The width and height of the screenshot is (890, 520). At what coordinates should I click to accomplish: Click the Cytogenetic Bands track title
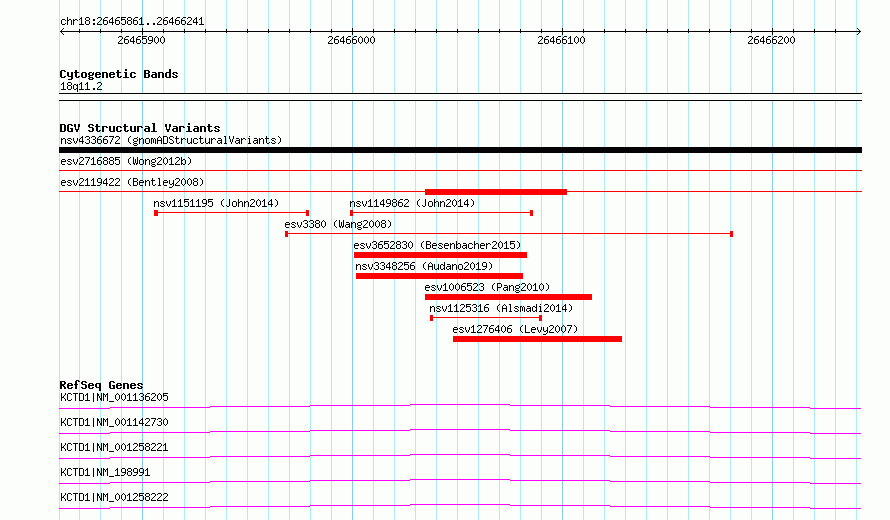click(x=119, y=74)
